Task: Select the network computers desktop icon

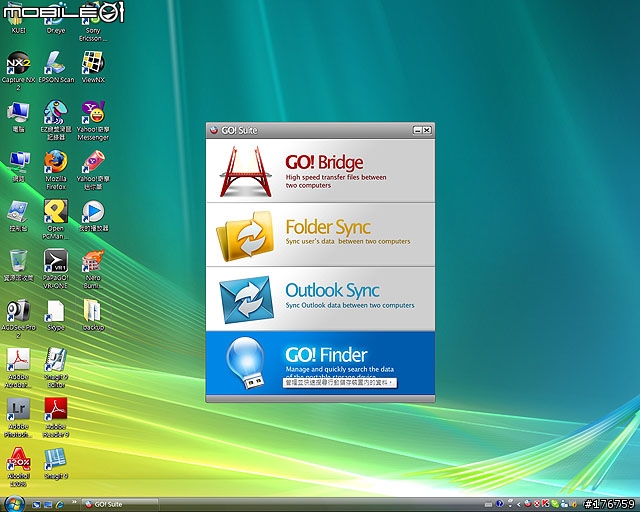Action: click(18, 166)
